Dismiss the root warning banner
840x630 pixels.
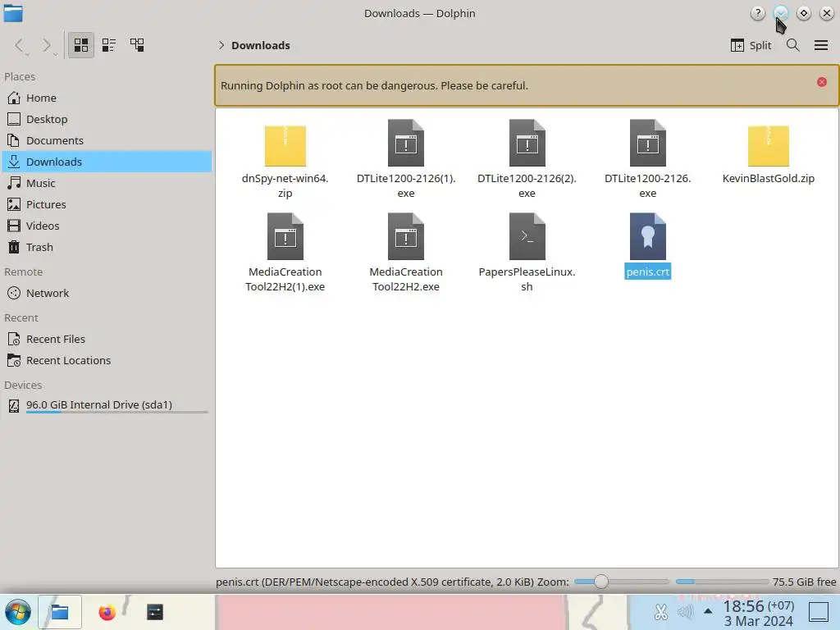tap(822, 82)
